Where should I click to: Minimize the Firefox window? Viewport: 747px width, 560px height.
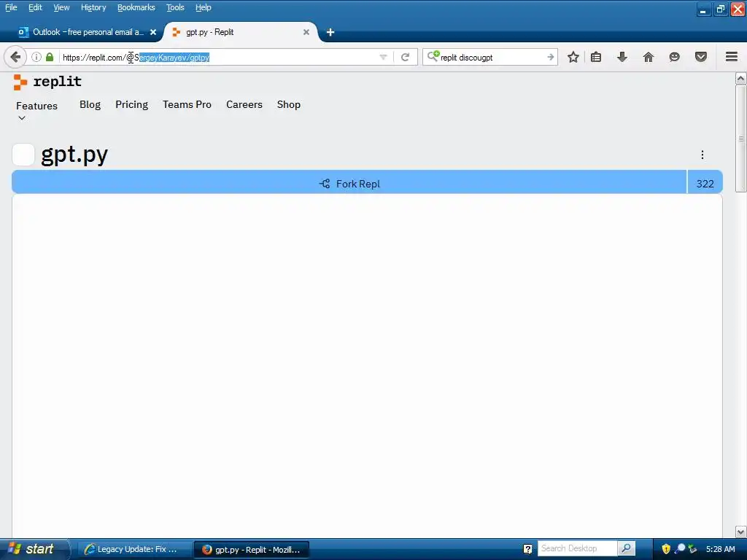(703, 9)
